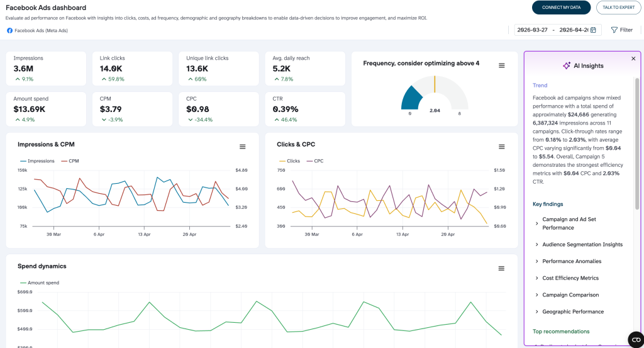This screenshot has width=644, height=348.
Task: Open the Filter options
Action: [621, 30]
